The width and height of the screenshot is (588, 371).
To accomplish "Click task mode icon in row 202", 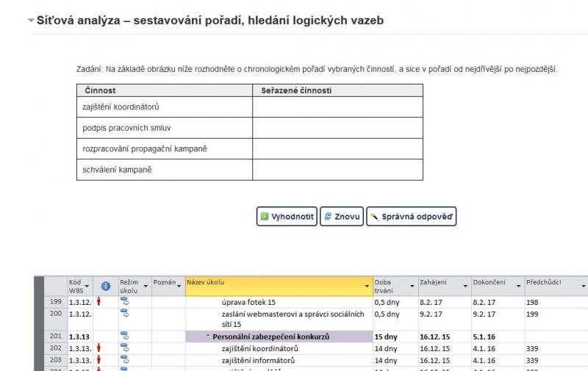I will [124, 348].
